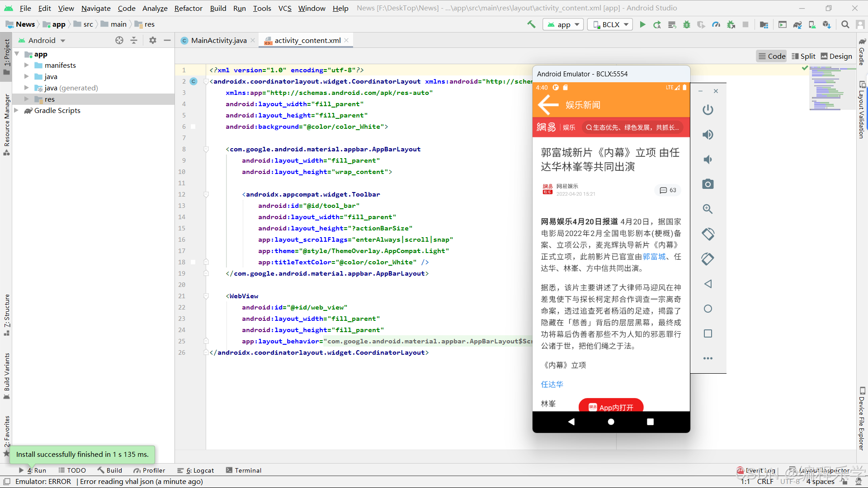Open the Android project view dropdown
The height and width of the screenshot is (488, 868).
(x=42, y=40)
